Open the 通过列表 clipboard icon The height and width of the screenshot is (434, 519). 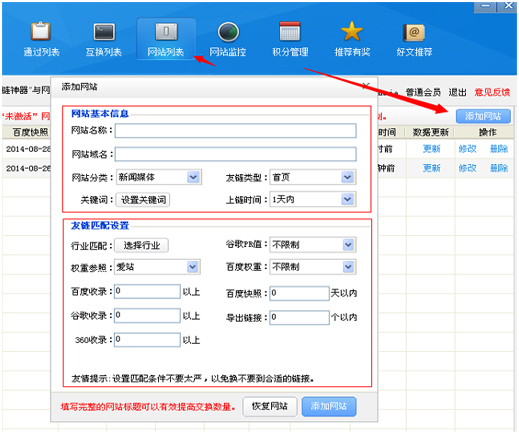pyautogui.click(x=41, y=32)
